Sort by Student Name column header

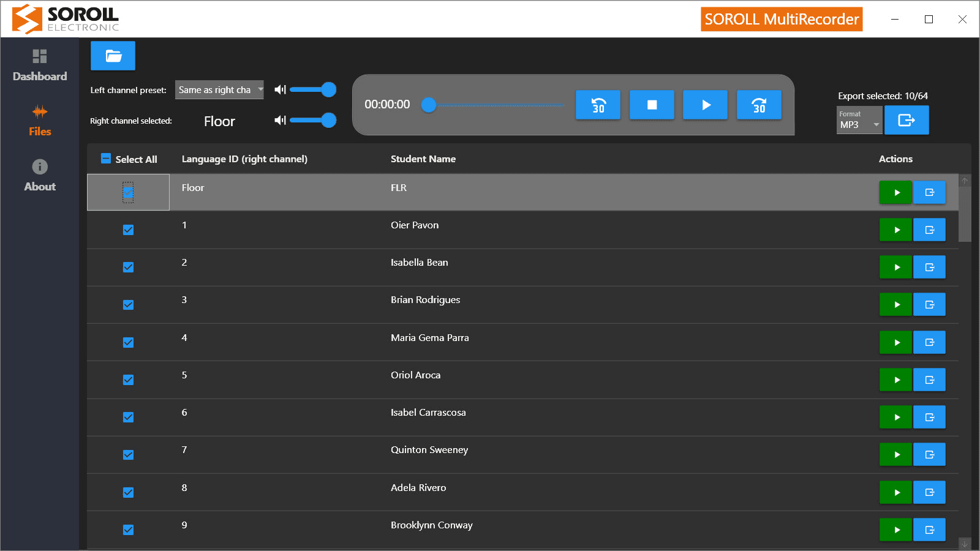pos(423,159)
